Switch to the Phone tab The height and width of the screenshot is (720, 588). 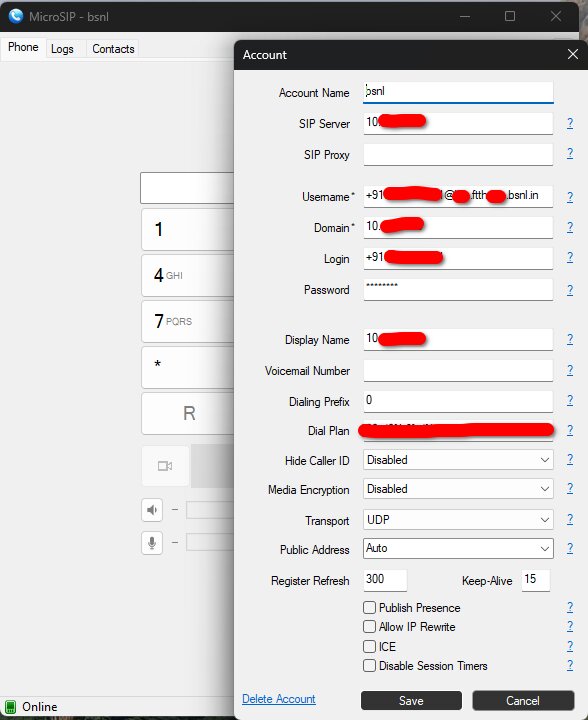click(x=23, y=47)
